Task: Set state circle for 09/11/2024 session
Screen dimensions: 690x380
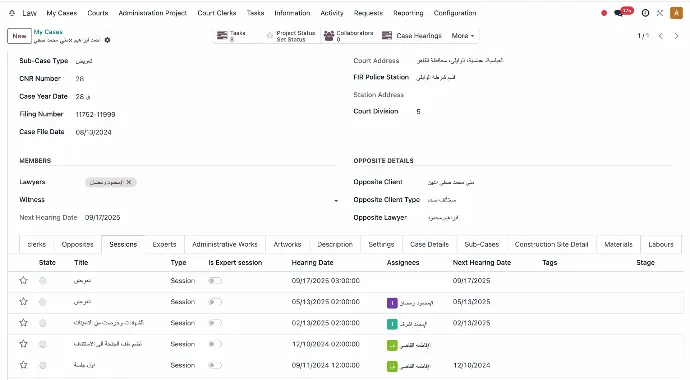Action: tap(43, 365)
